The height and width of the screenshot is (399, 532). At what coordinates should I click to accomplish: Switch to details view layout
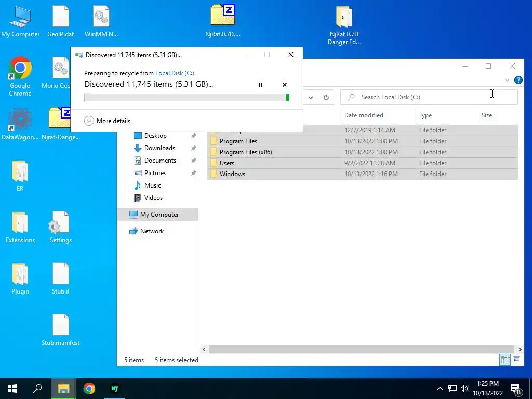tap(505, 360)
